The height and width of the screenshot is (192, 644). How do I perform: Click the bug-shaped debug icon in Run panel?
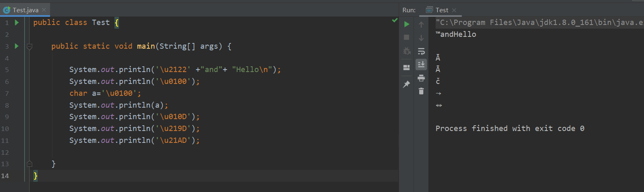click(x=406, y=51)
